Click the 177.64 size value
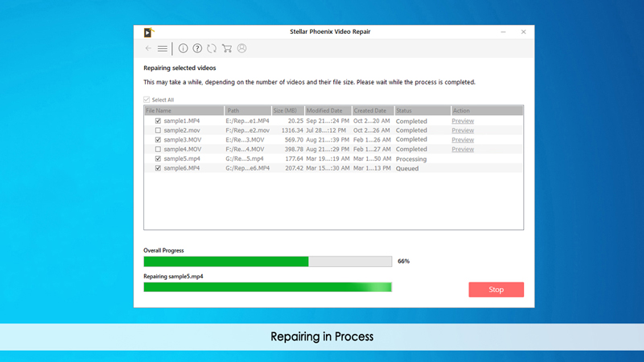The image size is (644, 362). click(294, 158)
